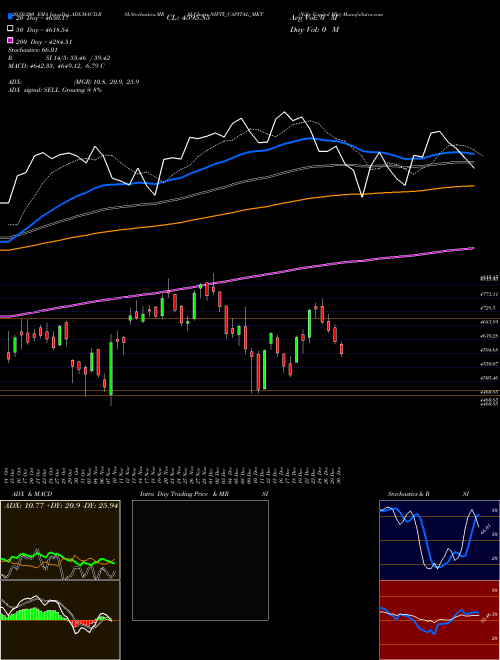Select the 200 Day moving average value text
The width and height of the screenshot is (500, 660).
pyautogui.click(x=44, y=42)
